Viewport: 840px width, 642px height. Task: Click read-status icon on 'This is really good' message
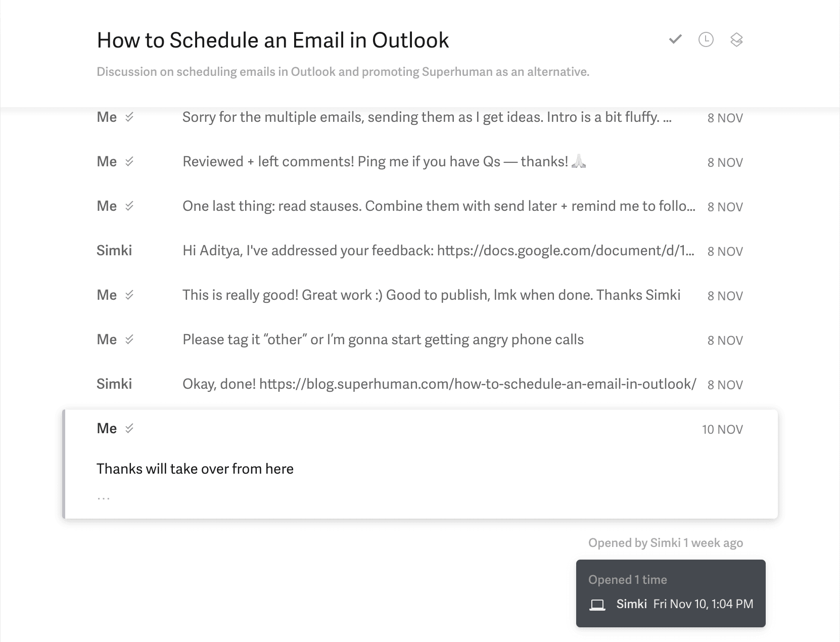(129, 295)
